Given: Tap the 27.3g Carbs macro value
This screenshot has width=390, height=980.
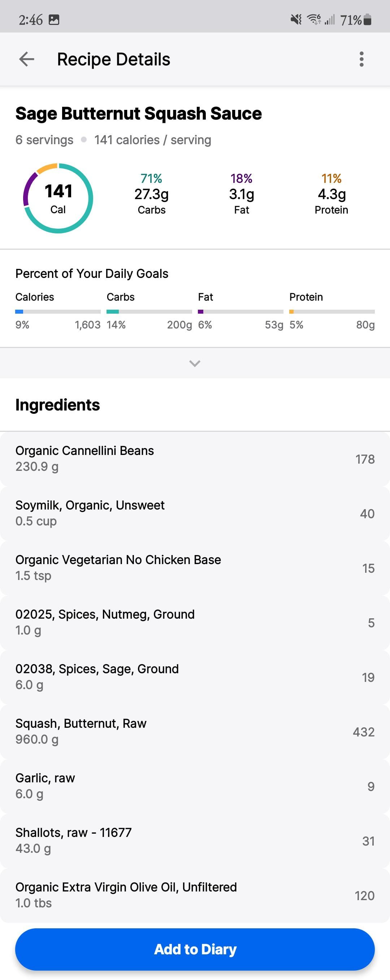Looking at the screenshot, I should click(151, 194).
